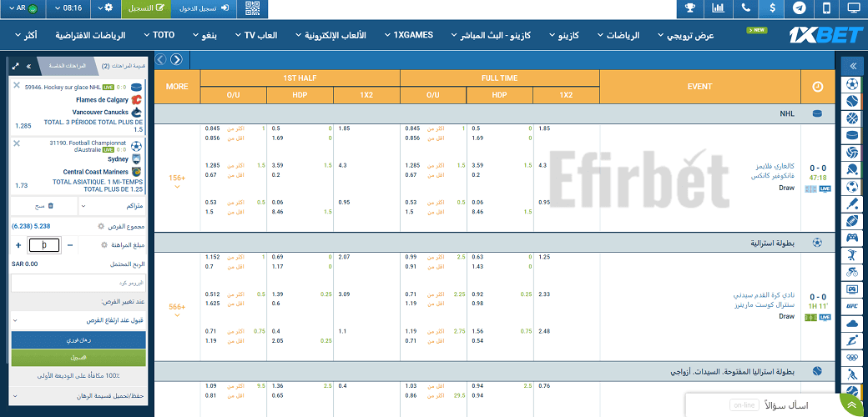Open the الرياضات menu
This screenshot has width=868, height=417.
pyautogui.click(x=618, y=35)
